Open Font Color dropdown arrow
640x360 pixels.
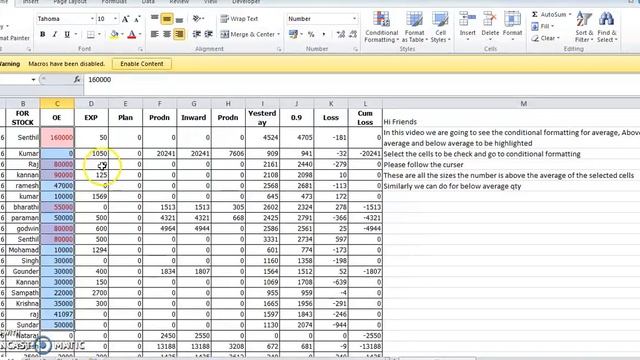pyautogui.click(x=140, y=35)
